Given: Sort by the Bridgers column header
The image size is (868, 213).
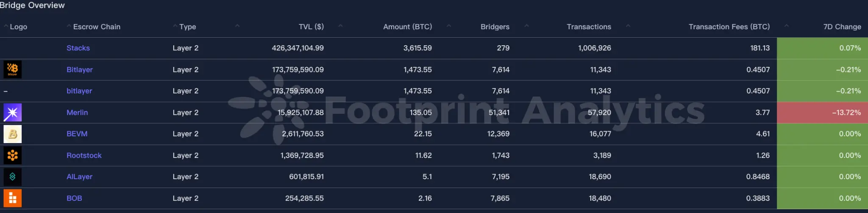Looking at the screenshot, I should point(495,27).
